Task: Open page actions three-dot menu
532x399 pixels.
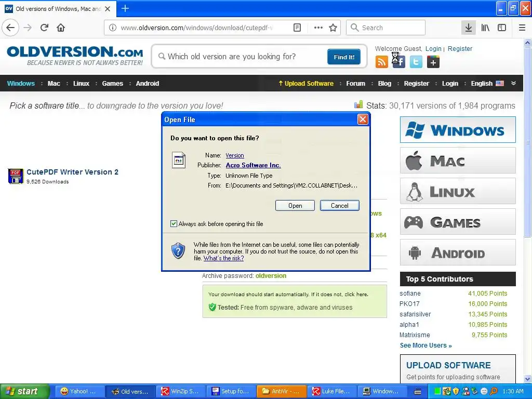Action: [318, 28]
